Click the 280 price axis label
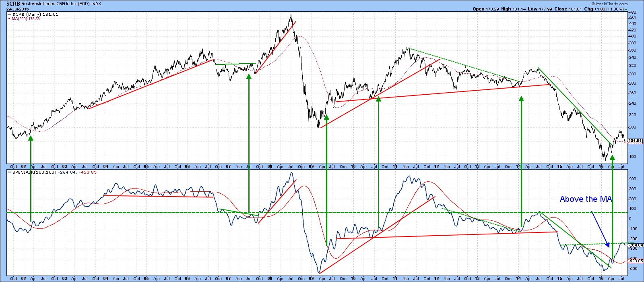The width and height of the screenshot is (644, 282). pos(632,83)
